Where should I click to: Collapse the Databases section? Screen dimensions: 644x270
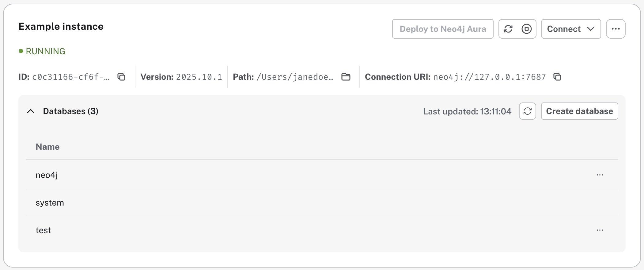31,111
